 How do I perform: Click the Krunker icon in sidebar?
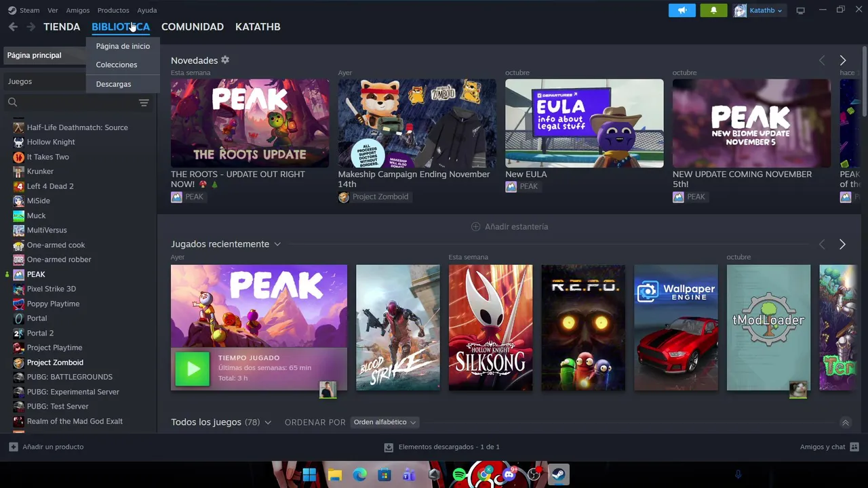(x=19, y=171)
